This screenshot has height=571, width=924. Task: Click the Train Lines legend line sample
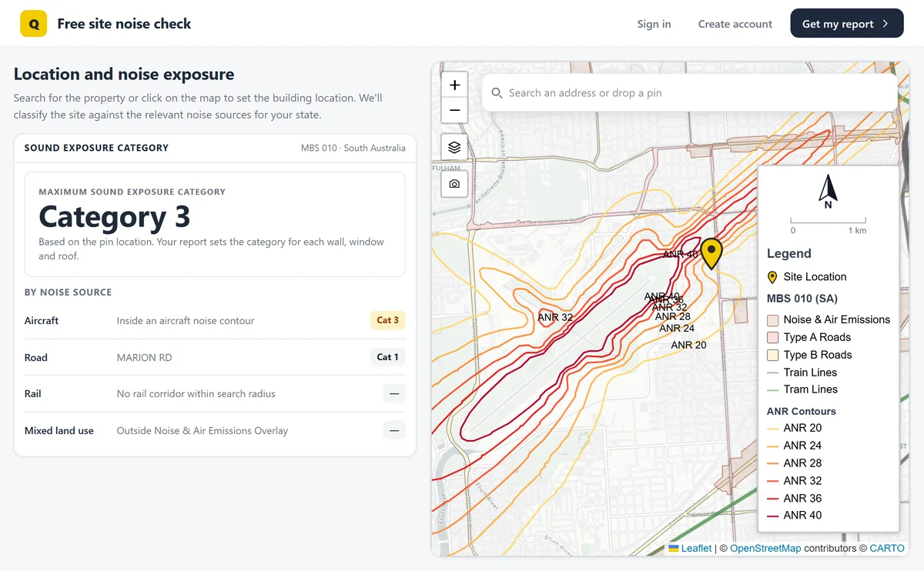tap(773, 372)
